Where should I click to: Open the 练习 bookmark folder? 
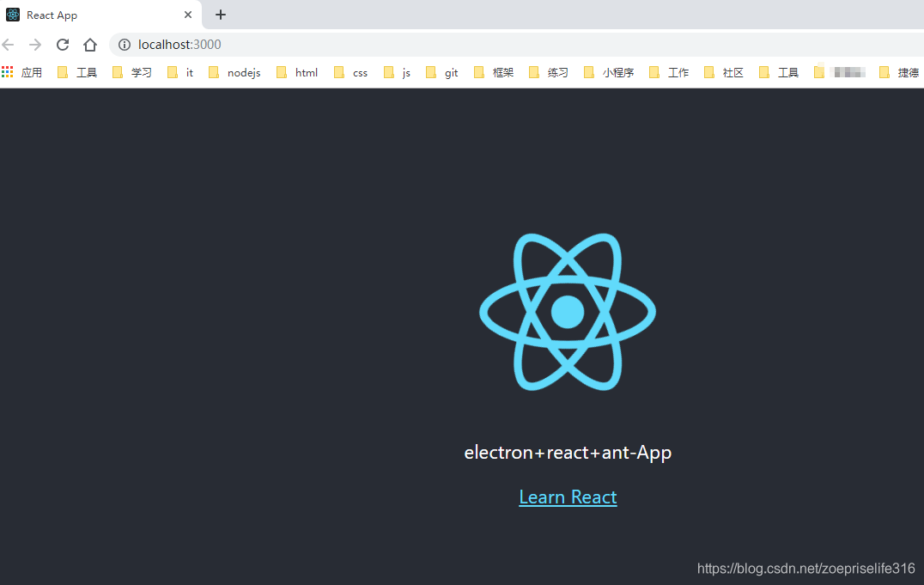(x=549, y=72)
